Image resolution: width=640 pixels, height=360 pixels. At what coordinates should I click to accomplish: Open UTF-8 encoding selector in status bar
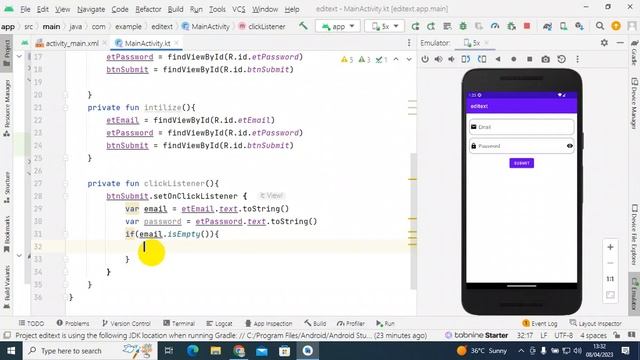click(564, 335)
